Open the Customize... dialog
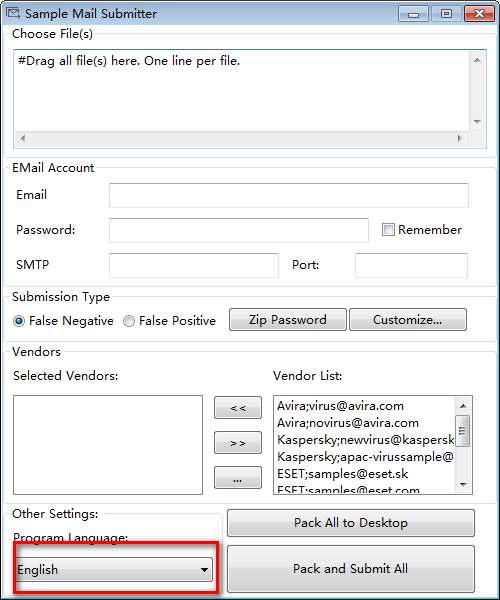This screenshot has height=600, width=500. [x=408, y=320]
